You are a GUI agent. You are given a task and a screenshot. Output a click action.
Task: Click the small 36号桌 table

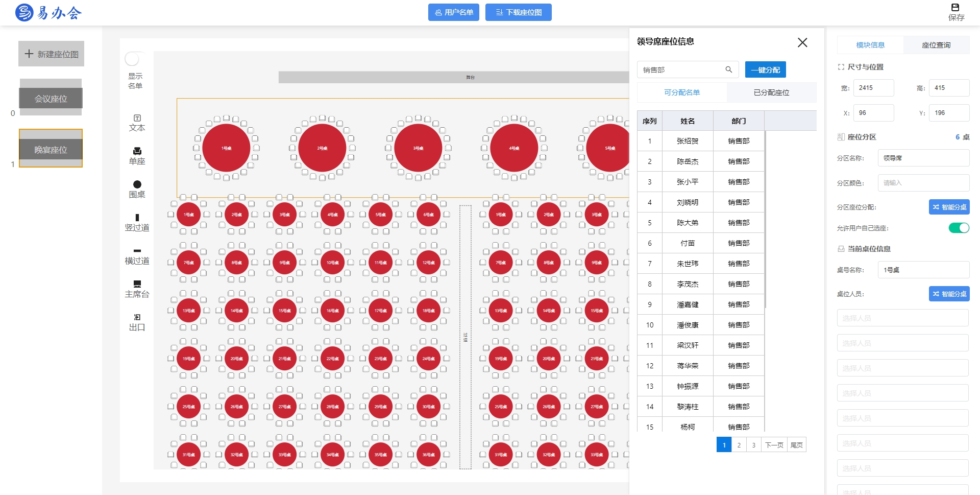(428, 455)
